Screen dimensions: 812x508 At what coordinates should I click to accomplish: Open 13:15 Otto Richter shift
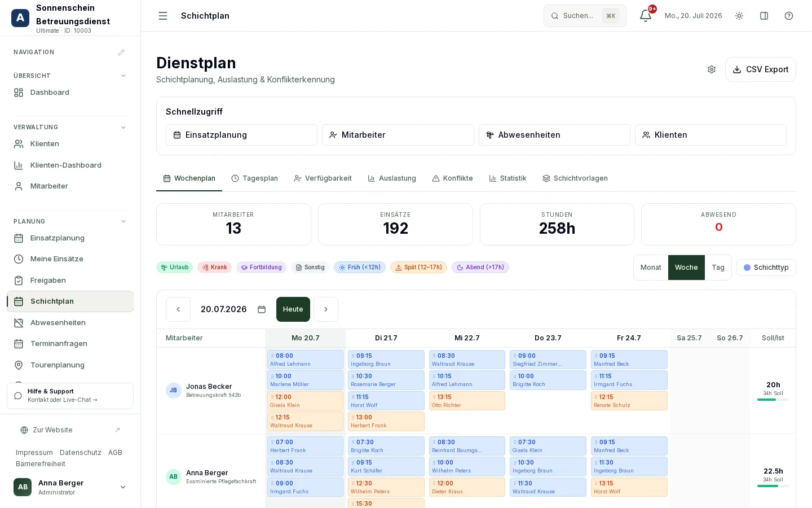pos(467,401)
